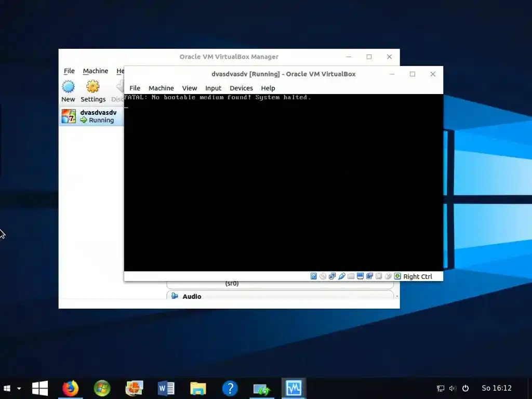Open the Windows-logo start menu button
This screenshot has width=532, height=399.
[40, 388]
